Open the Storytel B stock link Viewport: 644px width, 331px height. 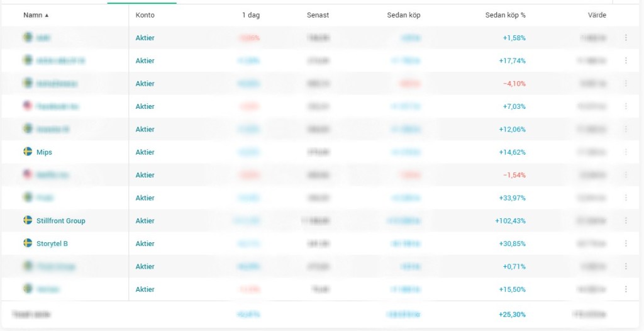click(52, 244)
